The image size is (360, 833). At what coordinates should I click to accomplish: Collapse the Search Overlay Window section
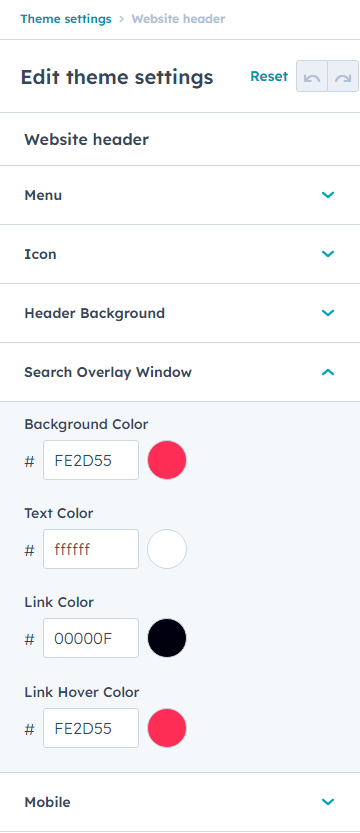click(328, 372)
